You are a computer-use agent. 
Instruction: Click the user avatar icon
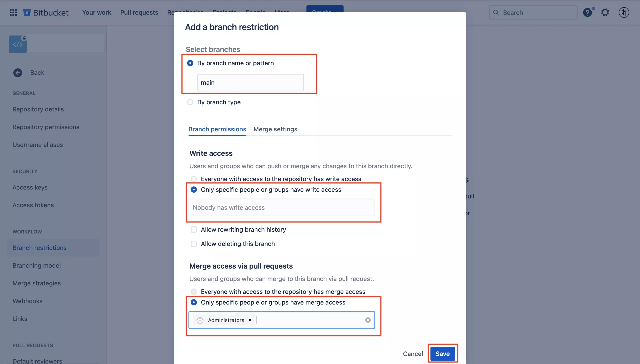pyautogui.click(x=624, y=12)
